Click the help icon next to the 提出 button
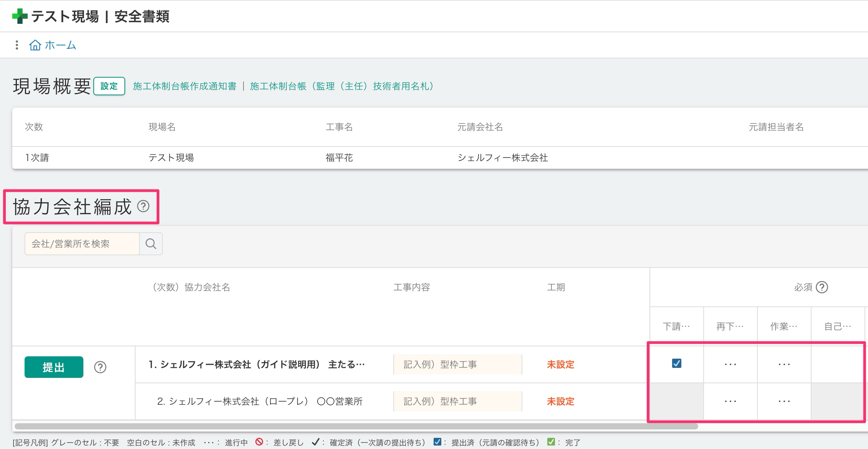 [101, 368]
